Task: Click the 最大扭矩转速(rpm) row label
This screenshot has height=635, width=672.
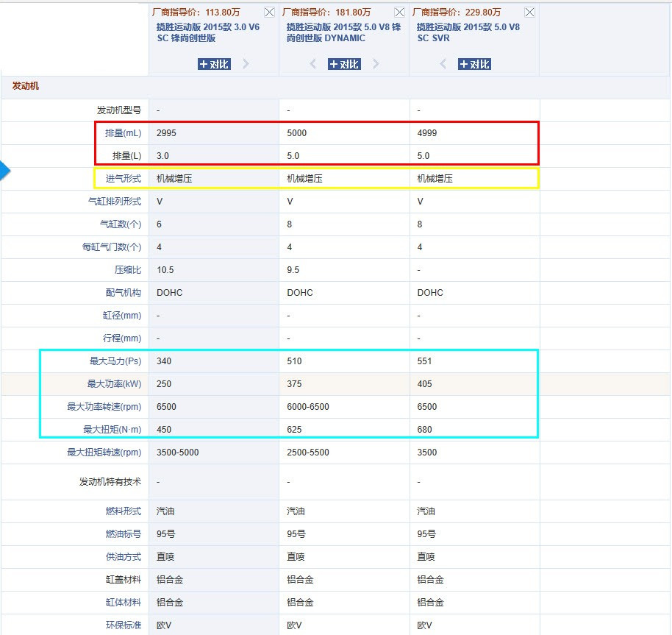Action: (104, 453)
